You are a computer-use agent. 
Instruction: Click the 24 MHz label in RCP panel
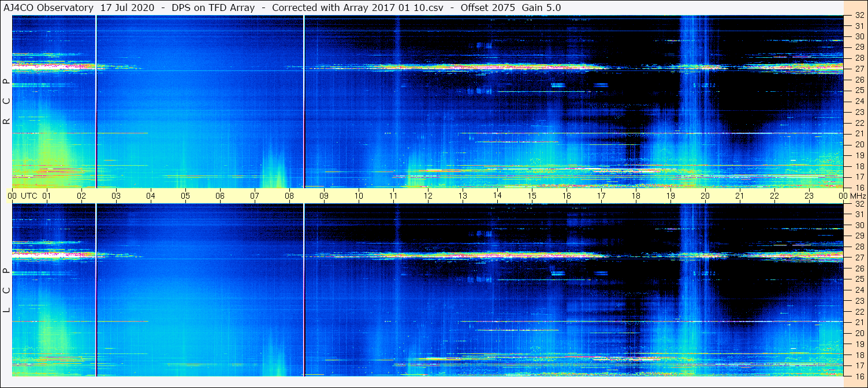(x=859, y=101)
